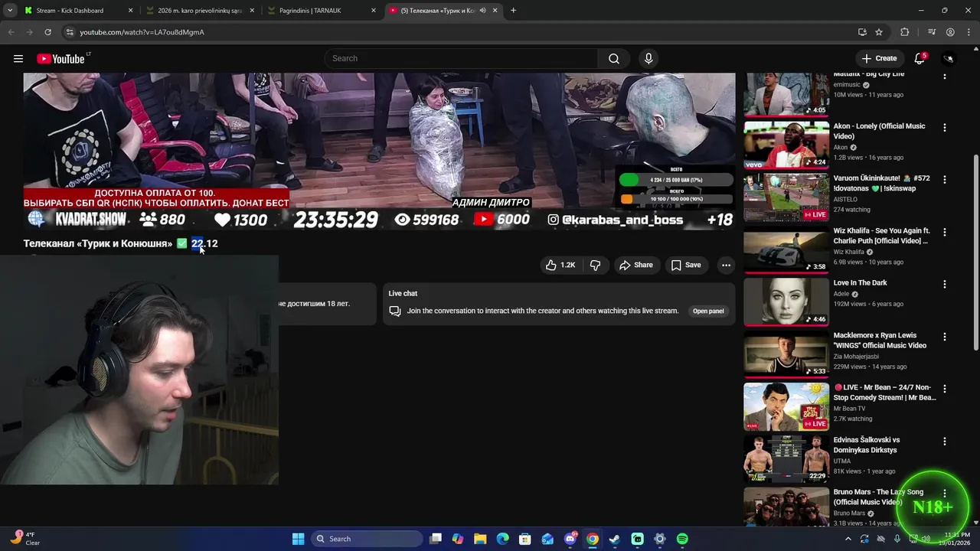
Task: Open options for Mr Bean live video
Action: pyautogui.click(x=944, y=389)
